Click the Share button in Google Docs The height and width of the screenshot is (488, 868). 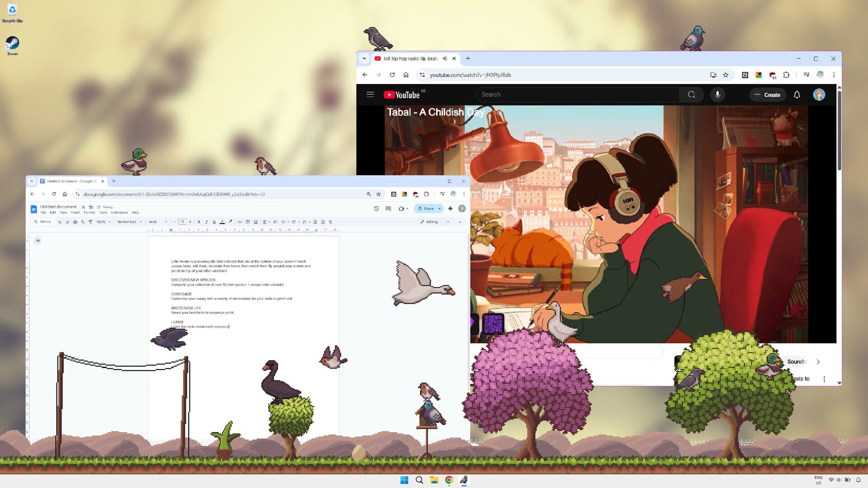click(x=427, y=208)
